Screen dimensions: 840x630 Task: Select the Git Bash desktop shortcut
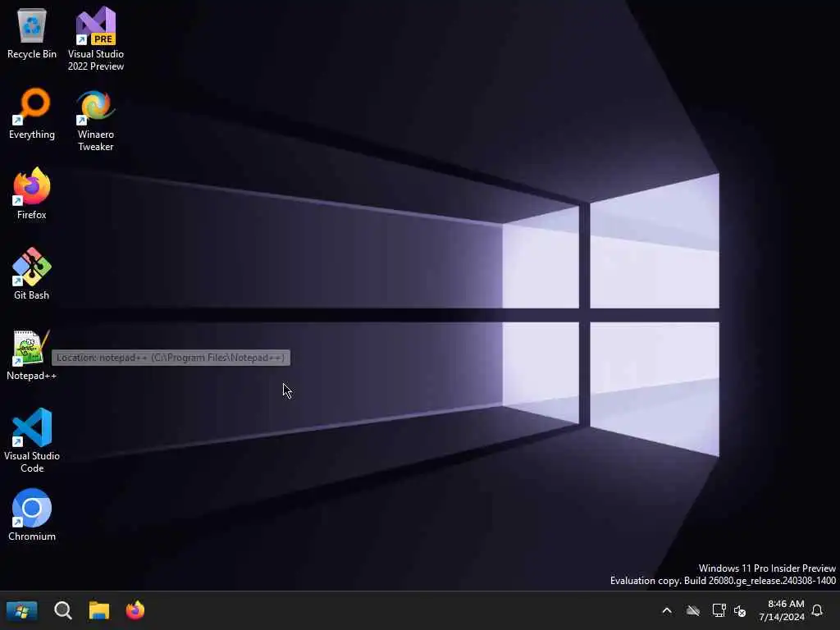pos(32,274)
